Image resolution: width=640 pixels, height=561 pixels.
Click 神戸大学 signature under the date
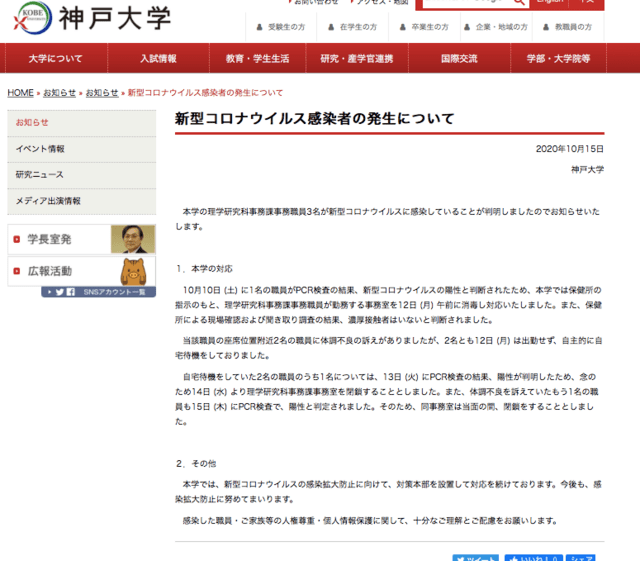point(587,170)
